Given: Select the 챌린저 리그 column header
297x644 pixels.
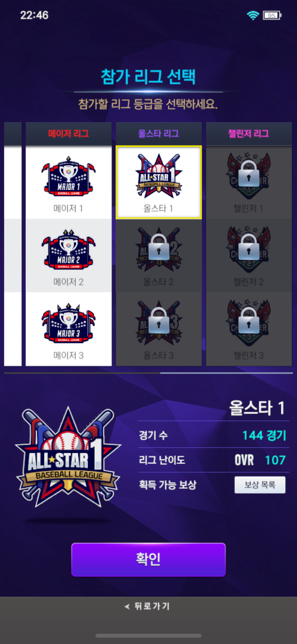Looking at the screenshot, I should tap(249, 134).
